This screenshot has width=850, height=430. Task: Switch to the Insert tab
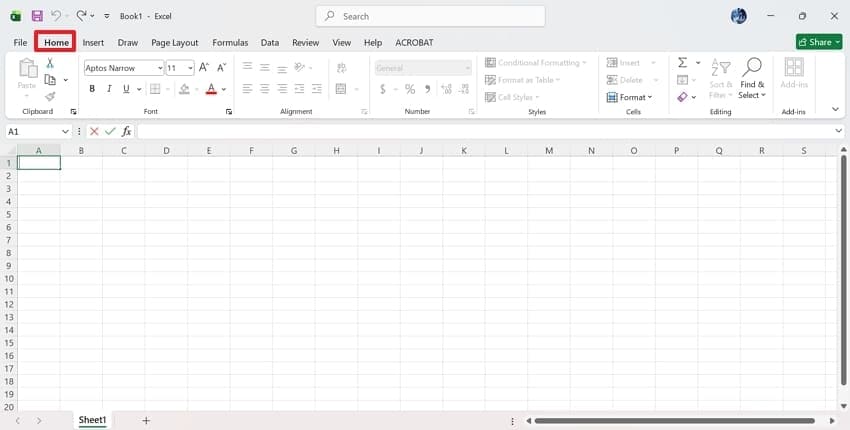93,42
